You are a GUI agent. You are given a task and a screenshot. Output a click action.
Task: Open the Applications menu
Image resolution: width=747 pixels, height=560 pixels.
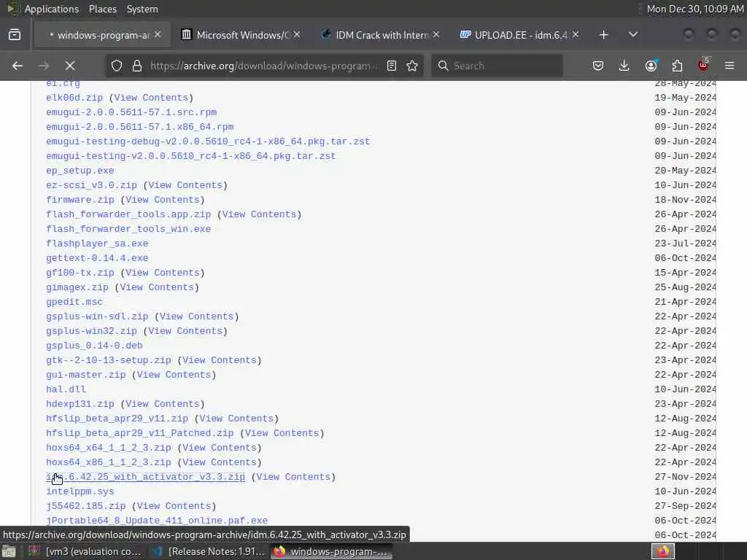pyautogui.click(x=52, y=9)
